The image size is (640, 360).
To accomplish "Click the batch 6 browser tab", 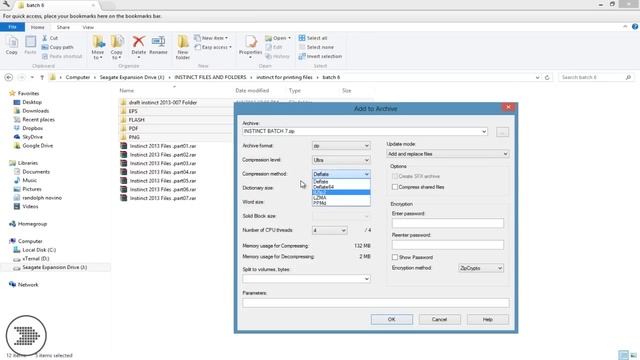I will pyautogui.click(x=57, y=5).
